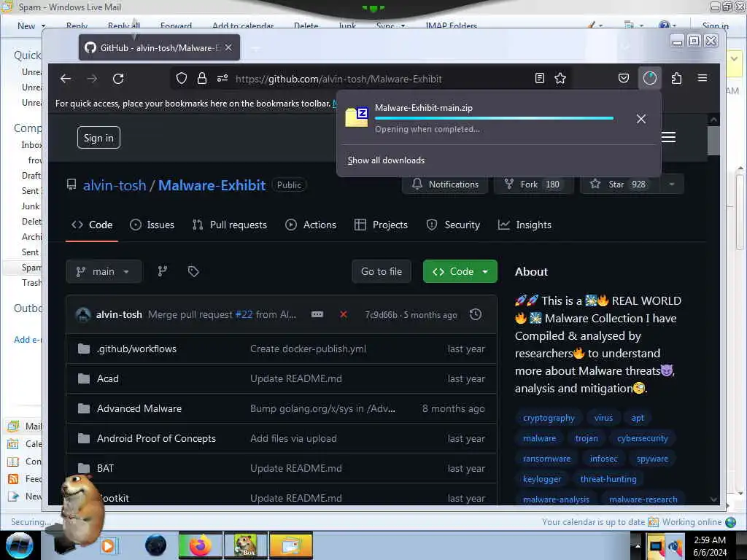The height and width of the screenshot is (560, 747).
Task: Open the main branch dropdown
Action: [x=104, y=271]
